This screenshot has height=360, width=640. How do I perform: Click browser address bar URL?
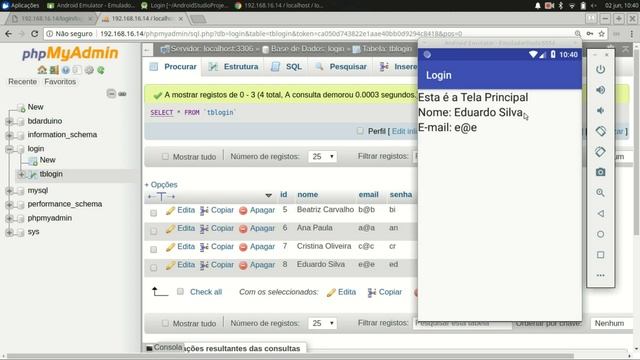281,34
